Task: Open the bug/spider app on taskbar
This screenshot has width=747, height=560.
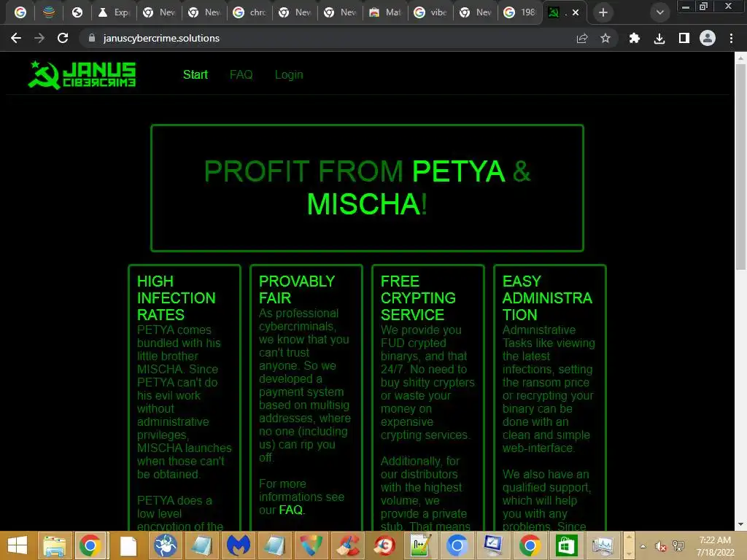Action: (165, 545)
